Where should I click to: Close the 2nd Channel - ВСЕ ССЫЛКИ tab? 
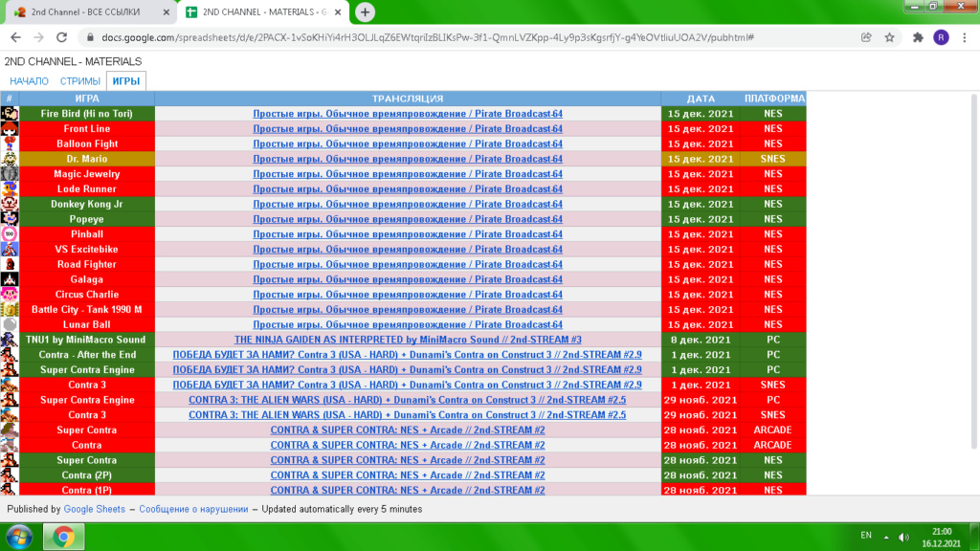(x=167, y=11)
